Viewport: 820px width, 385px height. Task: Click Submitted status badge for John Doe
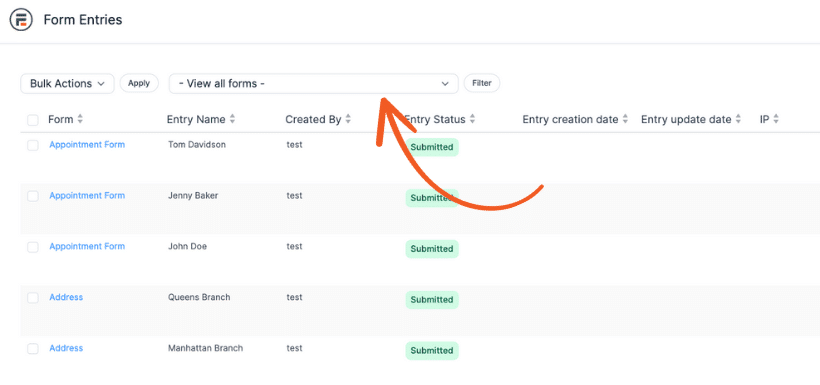click(432, 249)
